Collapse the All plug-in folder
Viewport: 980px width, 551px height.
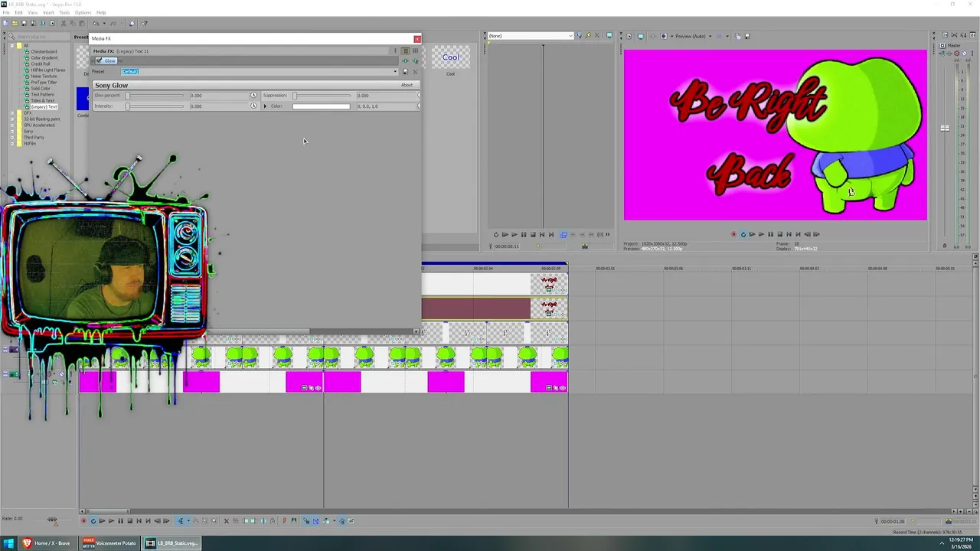tap(12, 45)
